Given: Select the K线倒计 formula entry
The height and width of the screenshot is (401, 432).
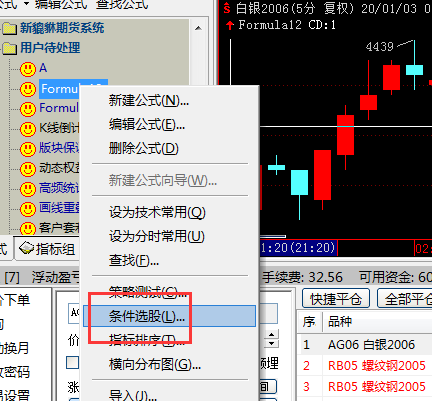Looking at the screenshot, I should [x=59, y=128].
